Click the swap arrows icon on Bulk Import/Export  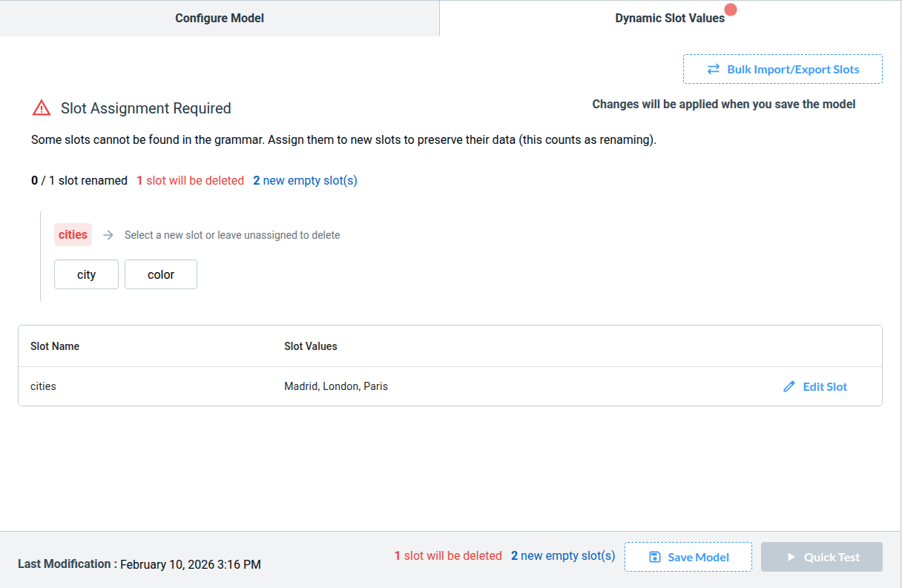tap(714, 69)
